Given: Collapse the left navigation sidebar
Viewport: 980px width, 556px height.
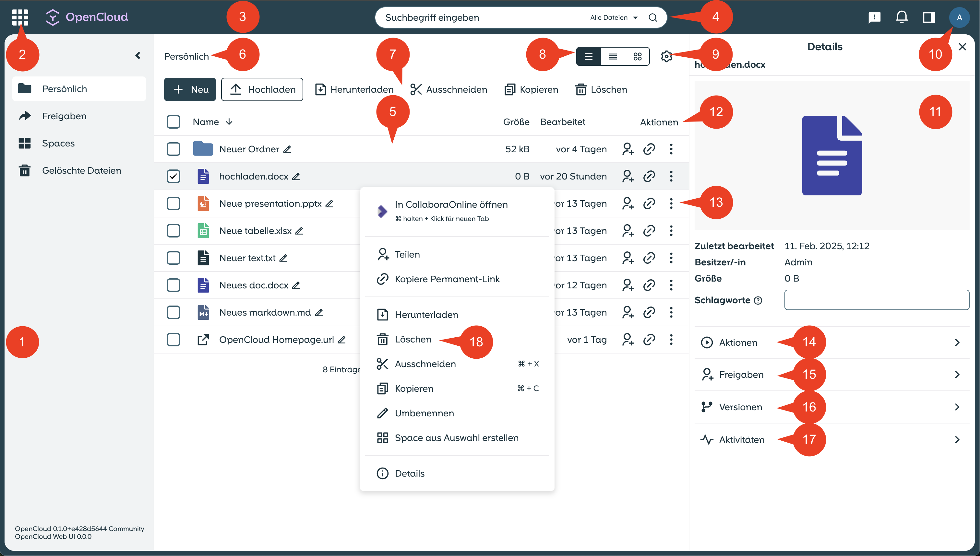Looking at the screenshot, I should click(x=138, y=56).
